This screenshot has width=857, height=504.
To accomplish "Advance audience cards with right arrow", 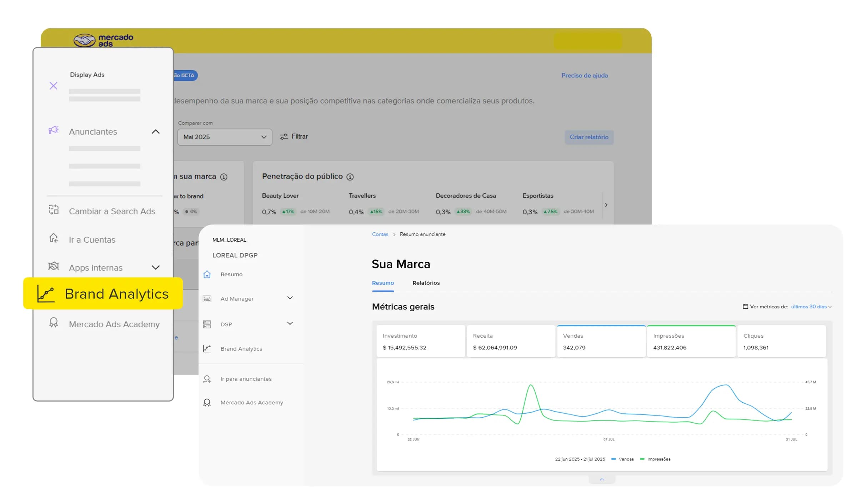I will 606,205.
